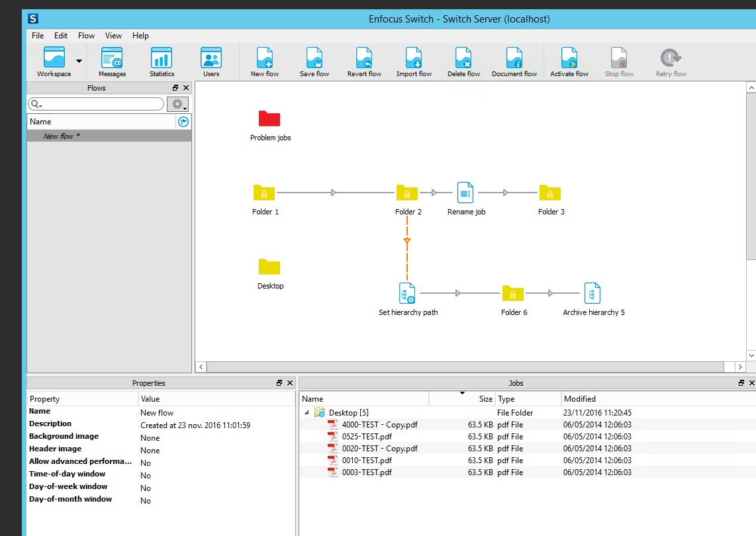Open the Workspace dropdown arrow

pos(79,62)
